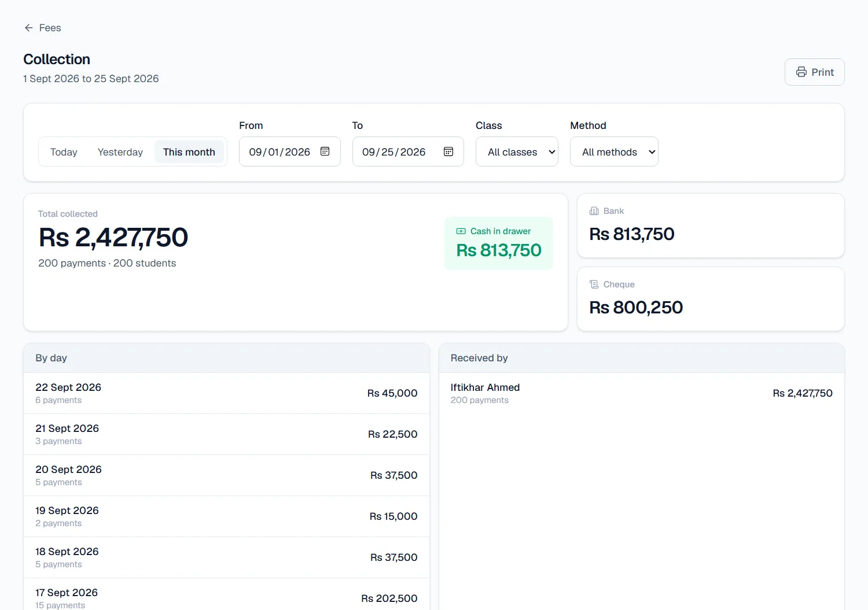Click the printer icon in Print button

coord(801,72)
